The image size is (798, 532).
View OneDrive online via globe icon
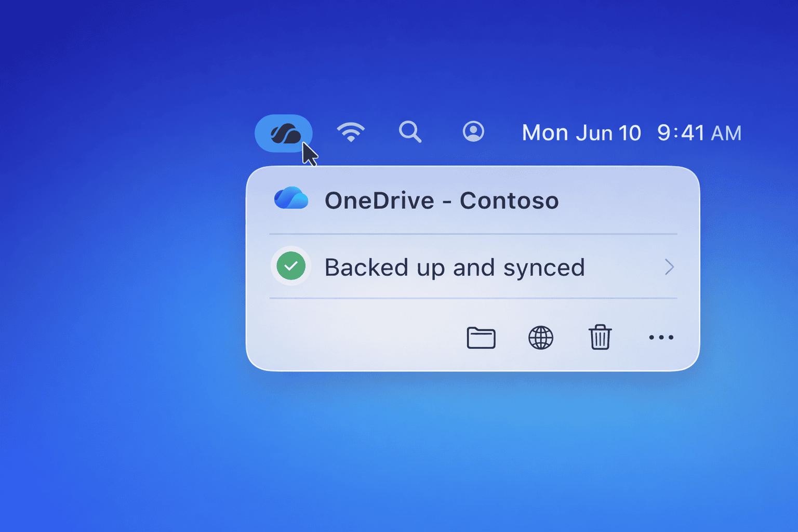(541, 338)
